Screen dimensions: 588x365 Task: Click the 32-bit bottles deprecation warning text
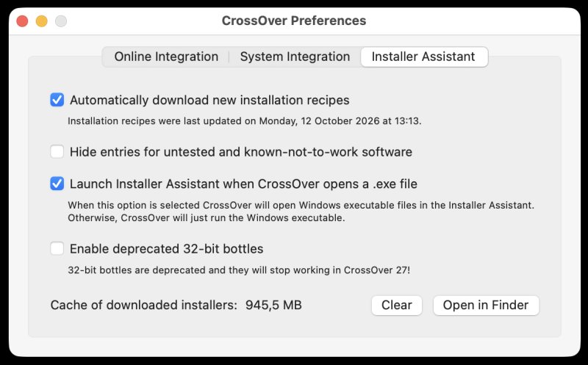click(239, 270)
